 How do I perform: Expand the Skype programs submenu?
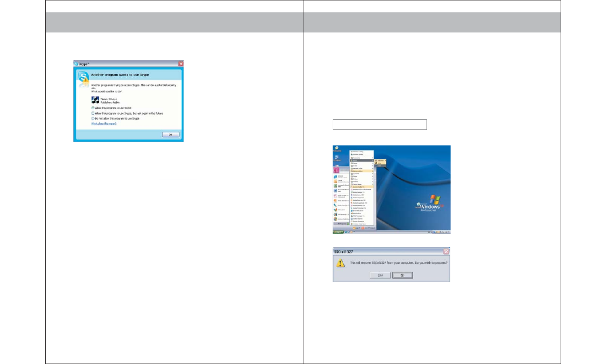[362, 177]
